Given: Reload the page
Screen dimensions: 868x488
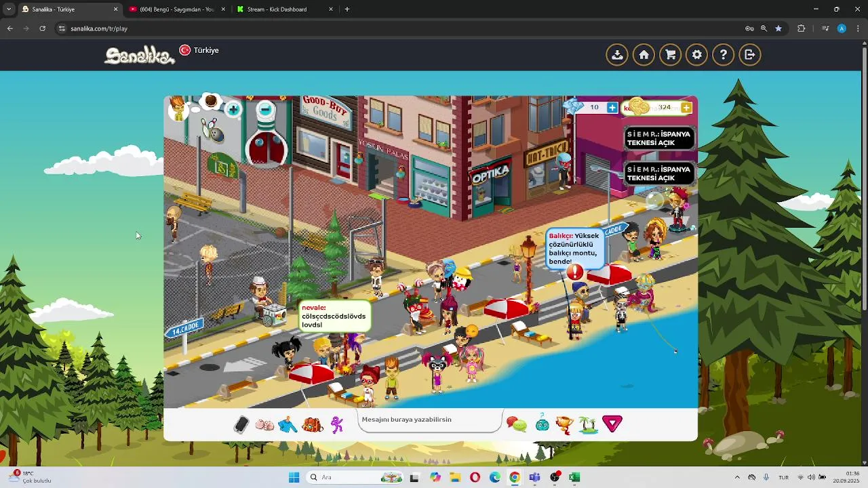Looking at the screenshot, I should [x=42, y=28].
